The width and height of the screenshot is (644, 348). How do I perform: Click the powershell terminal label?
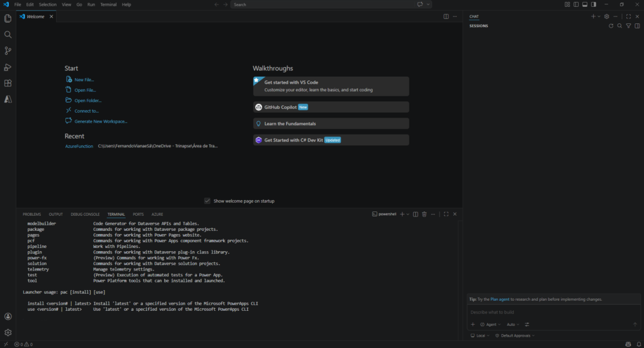384,214
